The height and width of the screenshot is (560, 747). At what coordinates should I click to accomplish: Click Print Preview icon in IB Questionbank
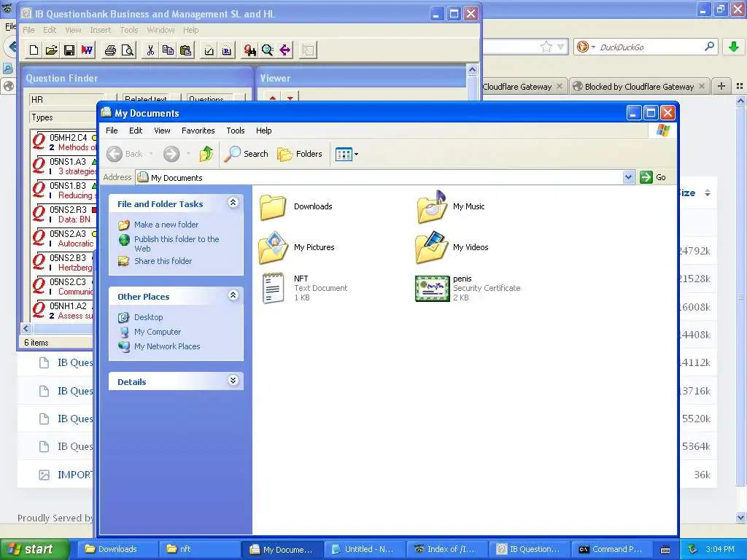tap(128, 50)
